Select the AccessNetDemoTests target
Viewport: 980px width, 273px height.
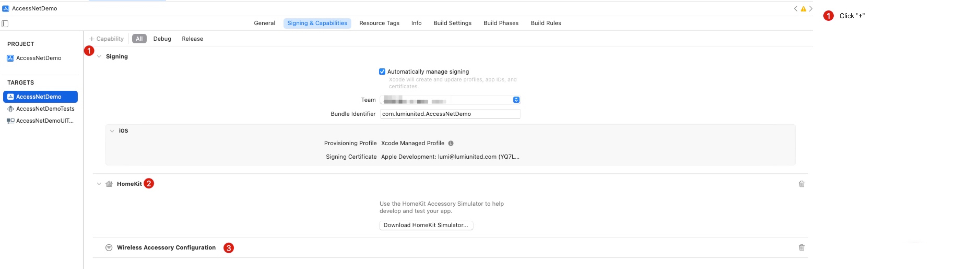point(40,109)
